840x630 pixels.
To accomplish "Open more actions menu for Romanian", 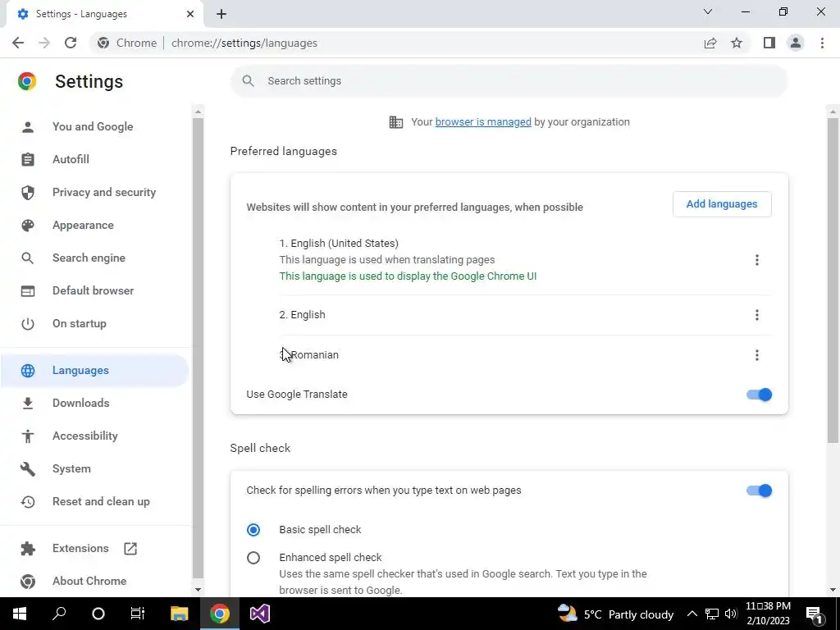I will (x=756, y=355).
